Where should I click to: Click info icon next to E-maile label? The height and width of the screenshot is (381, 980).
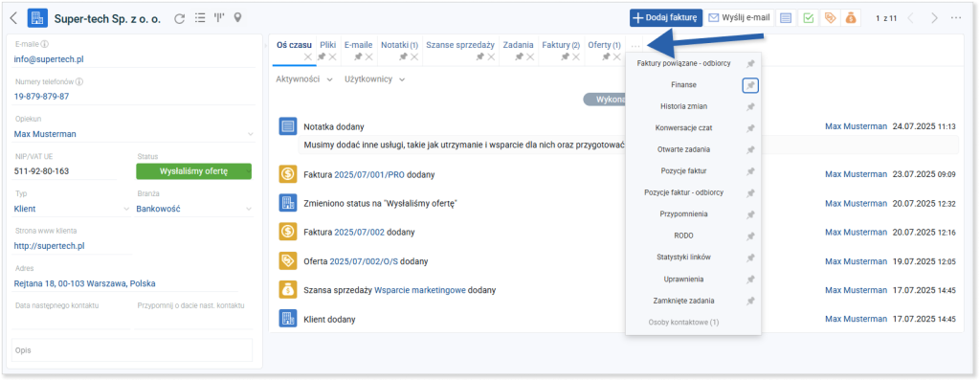pos(45,44)
